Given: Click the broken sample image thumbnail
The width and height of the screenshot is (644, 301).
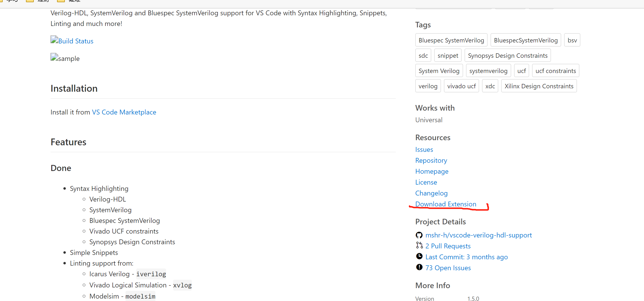Looking at the screenshot, I should [54, 57].
